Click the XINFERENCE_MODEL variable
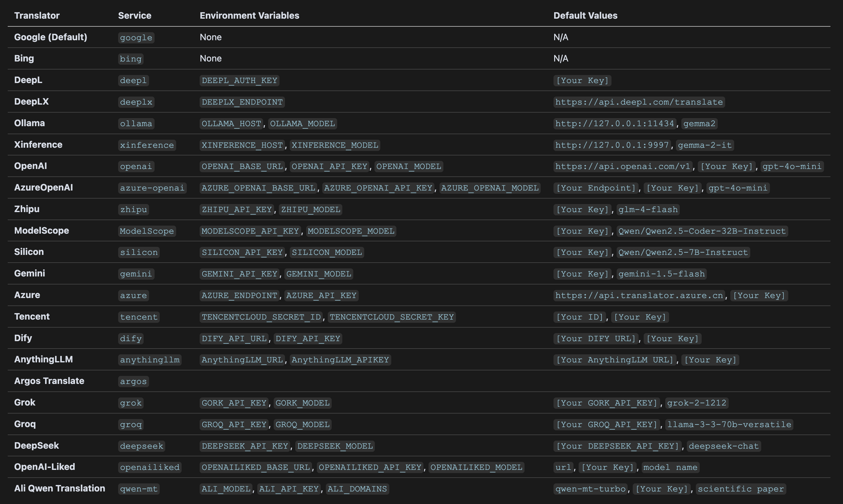 click(x=335, y=145)
